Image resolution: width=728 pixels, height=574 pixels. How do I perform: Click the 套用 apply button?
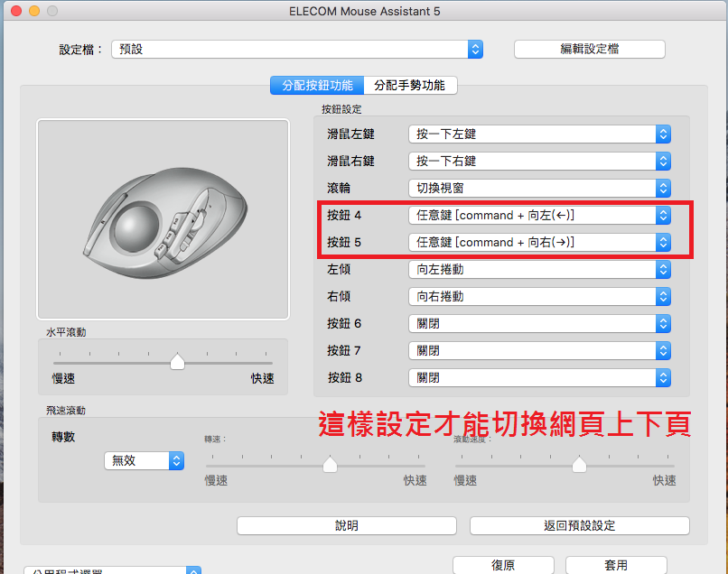click(616, 565)
